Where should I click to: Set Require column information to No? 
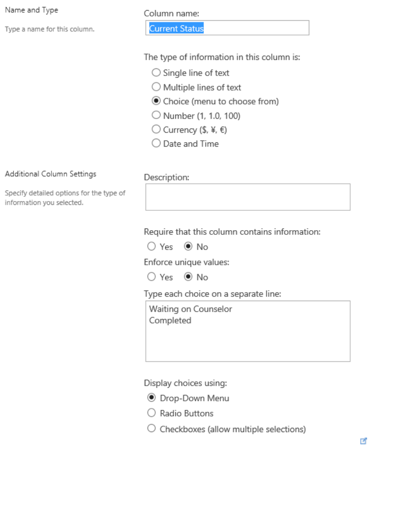pos(188,247)
